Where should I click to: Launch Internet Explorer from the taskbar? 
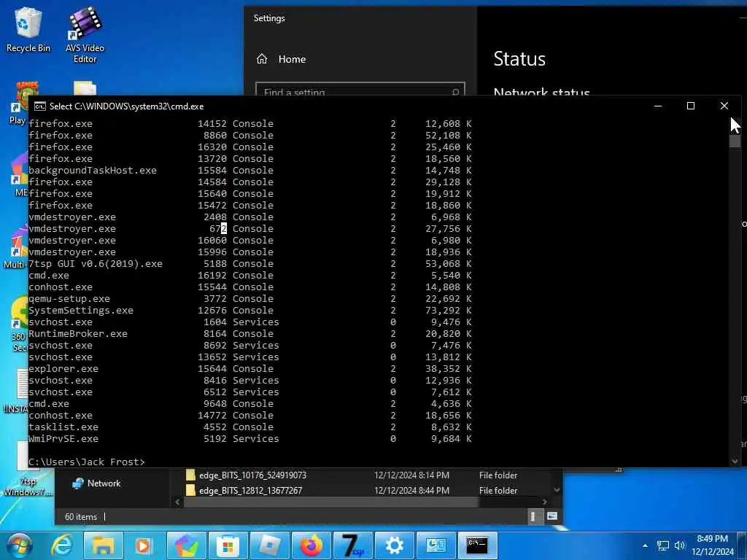(x=62, y=545)
